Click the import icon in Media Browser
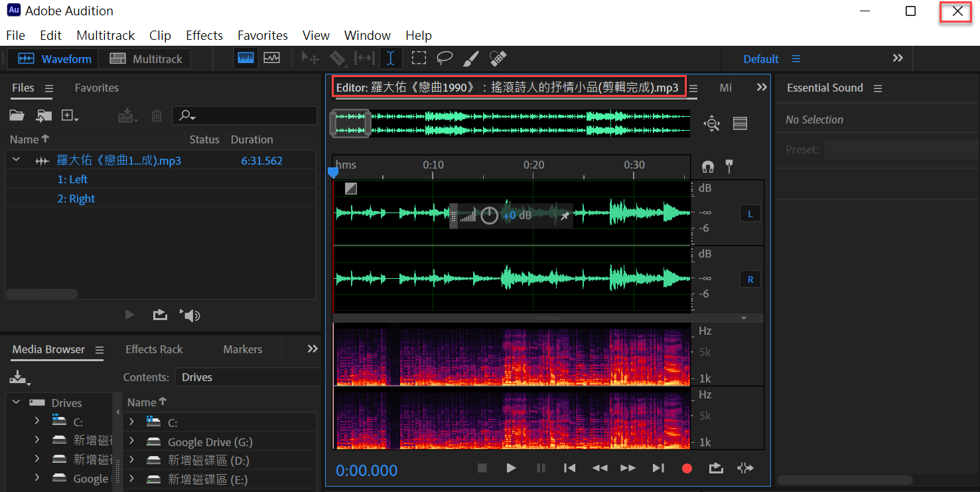 [19, 377]
